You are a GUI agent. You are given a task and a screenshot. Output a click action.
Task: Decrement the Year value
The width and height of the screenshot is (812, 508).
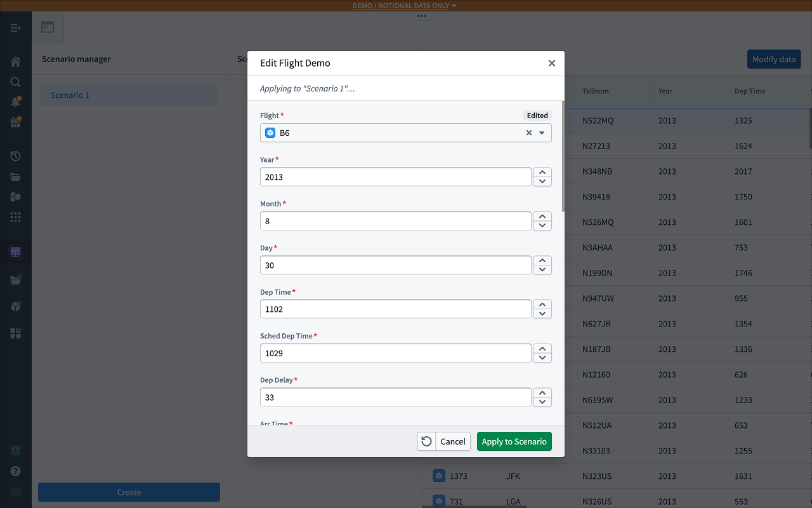pyautogui.click(x=542, y=182)
